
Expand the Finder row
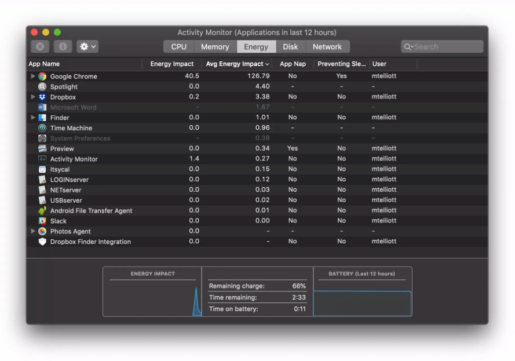(x=33, y=118)
